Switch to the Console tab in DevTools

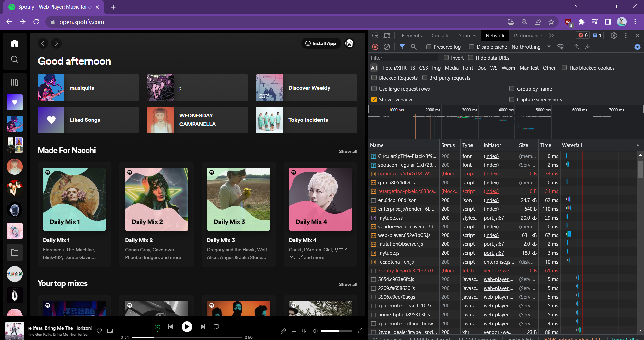click(440, 35)
